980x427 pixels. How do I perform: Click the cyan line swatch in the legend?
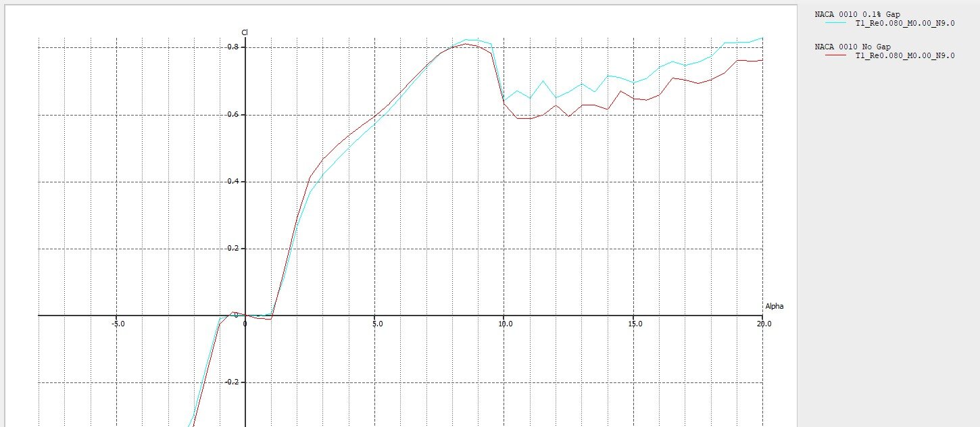[x=836, y=23]
